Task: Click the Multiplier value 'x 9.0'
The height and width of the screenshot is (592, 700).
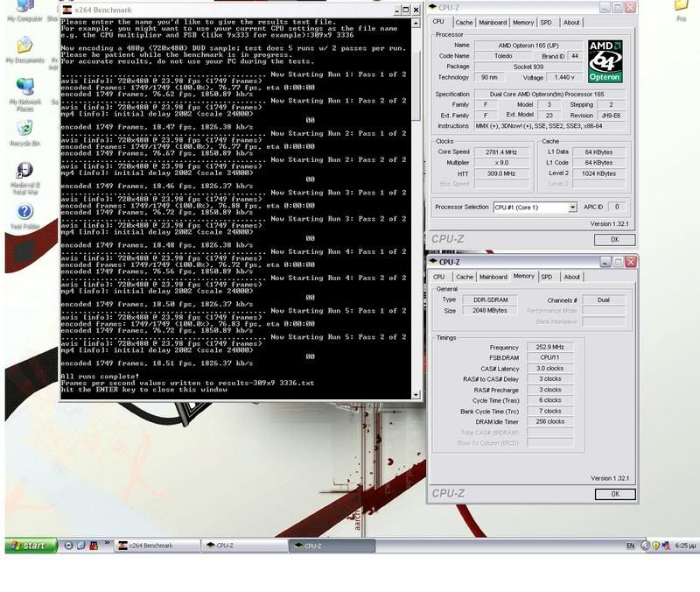Action: pyautogui.click(x=501, y=163)
